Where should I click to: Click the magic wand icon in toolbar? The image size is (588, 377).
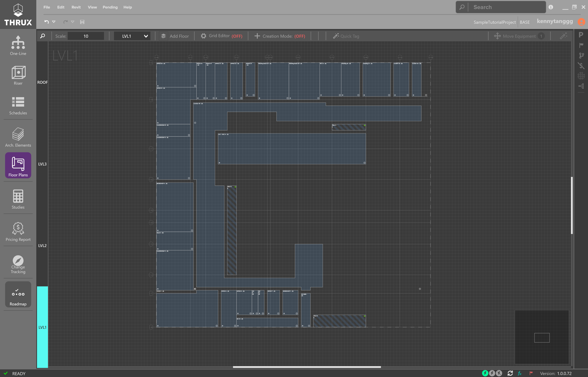pyautogui.click(x=563, y=36)
